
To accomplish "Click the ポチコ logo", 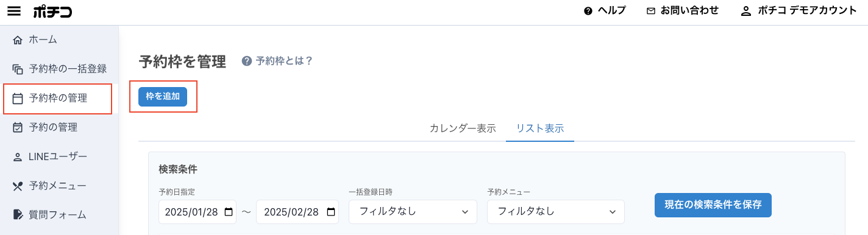I will [53, 11].
